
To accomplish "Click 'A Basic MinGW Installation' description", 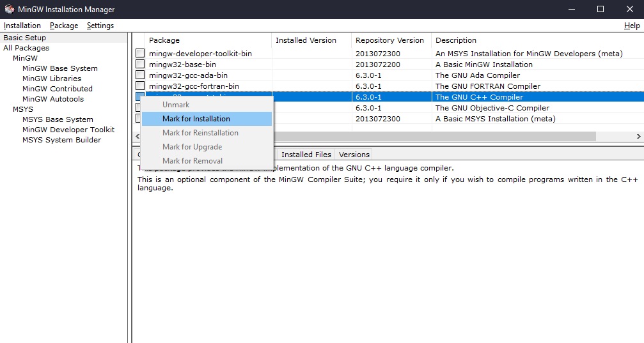I will tap(484, 65).
